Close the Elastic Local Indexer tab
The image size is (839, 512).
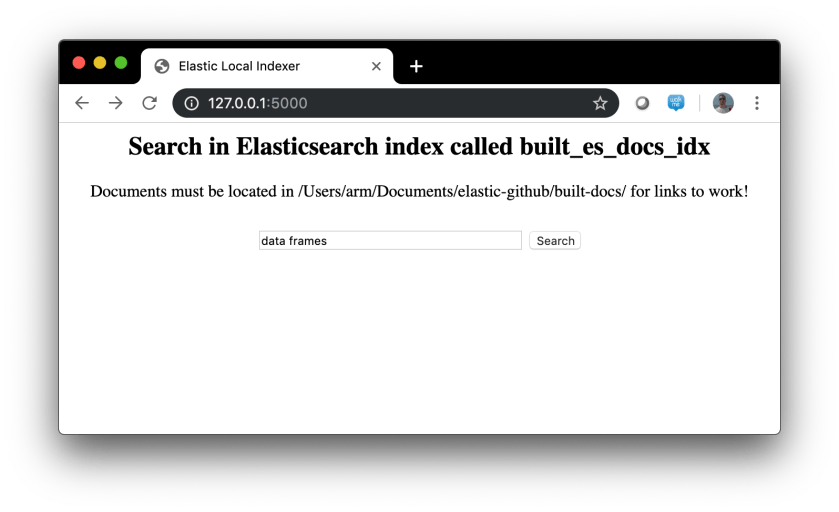(x=376, y=66)
